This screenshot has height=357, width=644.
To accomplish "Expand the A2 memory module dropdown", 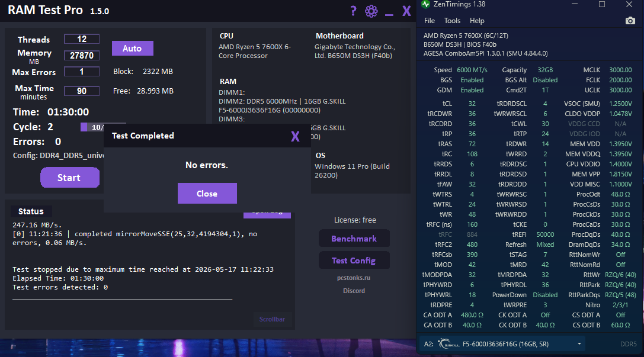I will 579,344.
